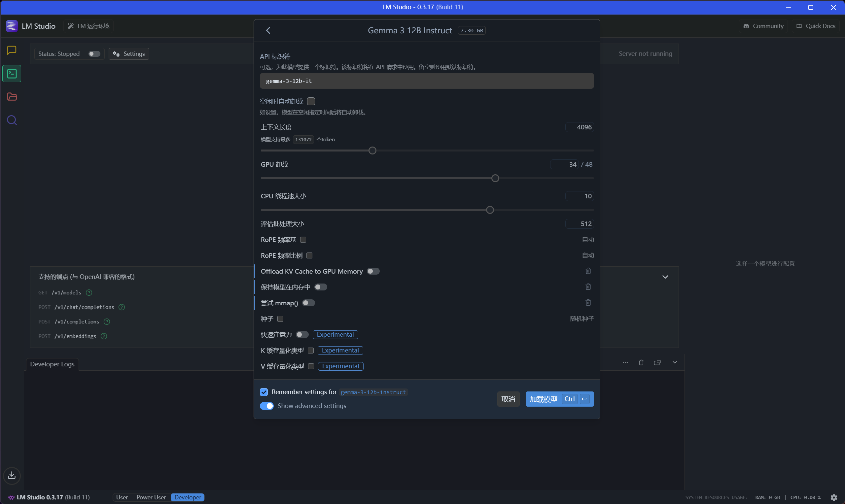Image resolution: width=845 pixels, height=504 pixels.
Task: Switch to User mode
Action: click(x=122, y=497)
